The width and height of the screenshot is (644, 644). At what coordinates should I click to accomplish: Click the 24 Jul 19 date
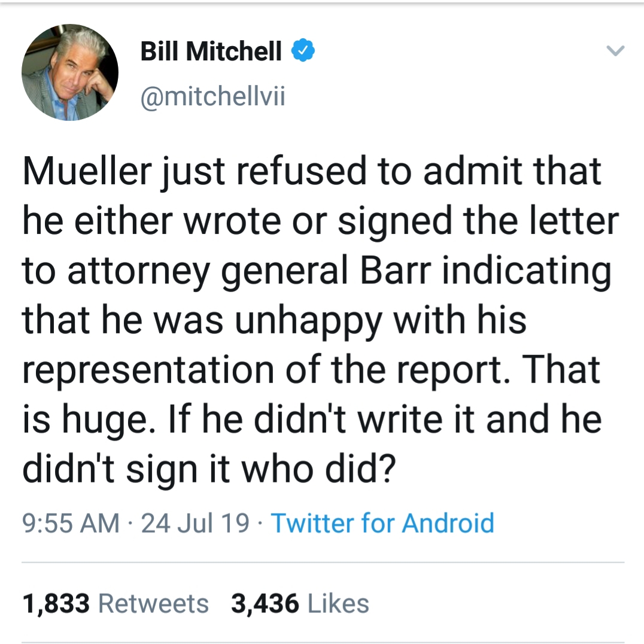(x=195, y=523)
